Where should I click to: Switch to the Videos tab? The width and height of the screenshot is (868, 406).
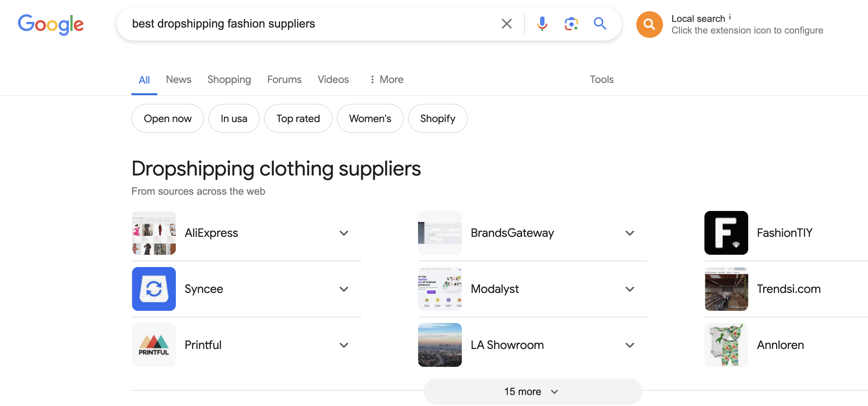pos(333,80)
